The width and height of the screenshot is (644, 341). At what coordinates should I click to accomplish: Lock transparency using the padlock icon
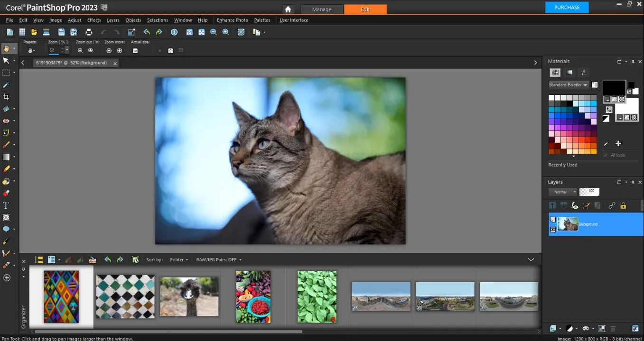pyautogui.click(x=623, y=205)
